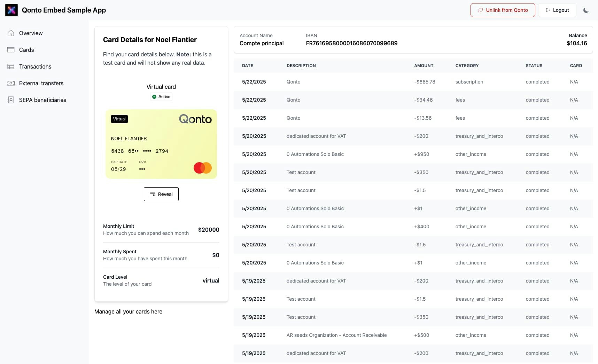
Task: Click the masked card number ending 2794
Action: coord(140,151)
